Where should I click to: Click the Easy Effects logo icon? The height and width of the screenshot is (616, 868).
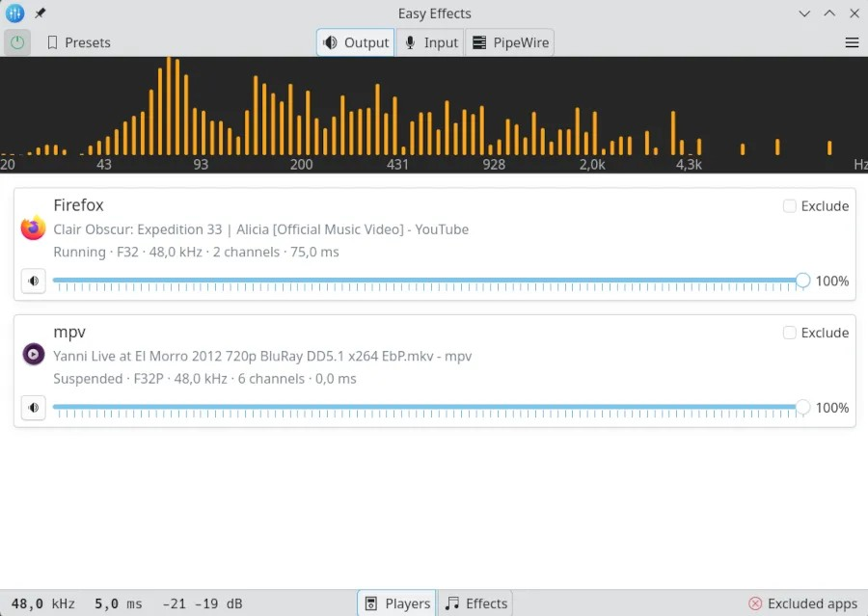(14, 13)
